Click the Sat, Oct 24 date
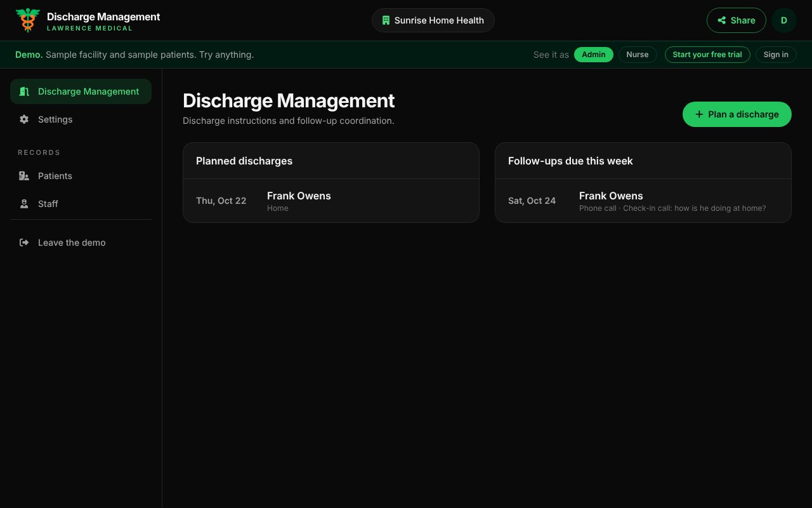 tap(532, 201)
